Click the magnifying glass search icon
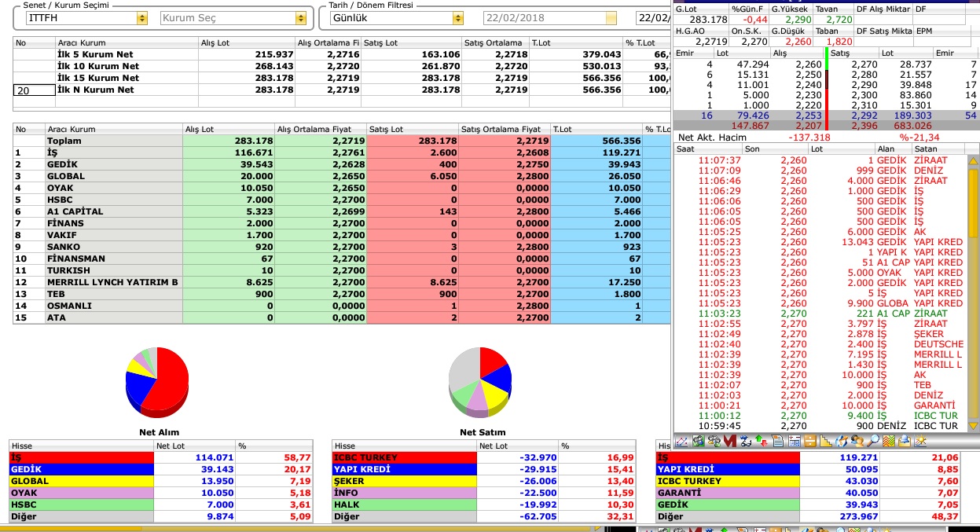Viewport: 980px width, 532px height. pos(873,442)
